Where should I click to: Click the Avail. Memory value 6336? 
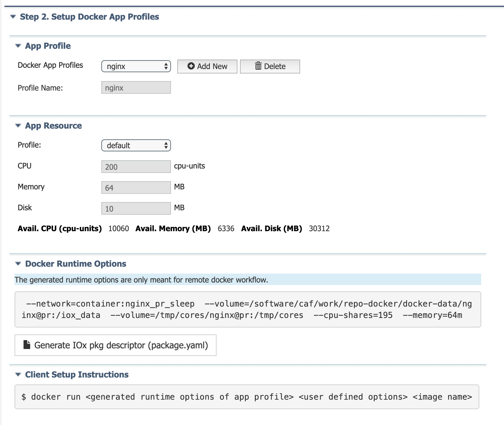pos(226,229)
